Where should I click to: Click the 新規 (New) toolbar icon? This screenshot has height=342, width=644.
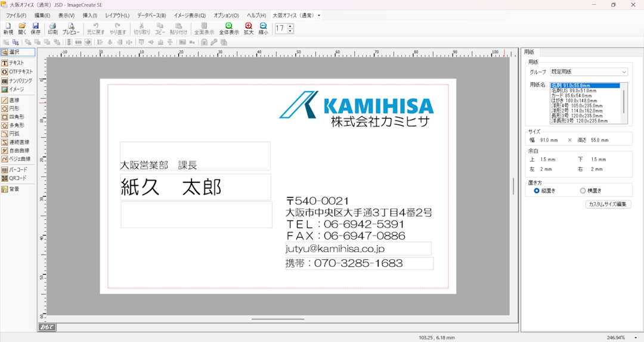click(x=8, y=29)
